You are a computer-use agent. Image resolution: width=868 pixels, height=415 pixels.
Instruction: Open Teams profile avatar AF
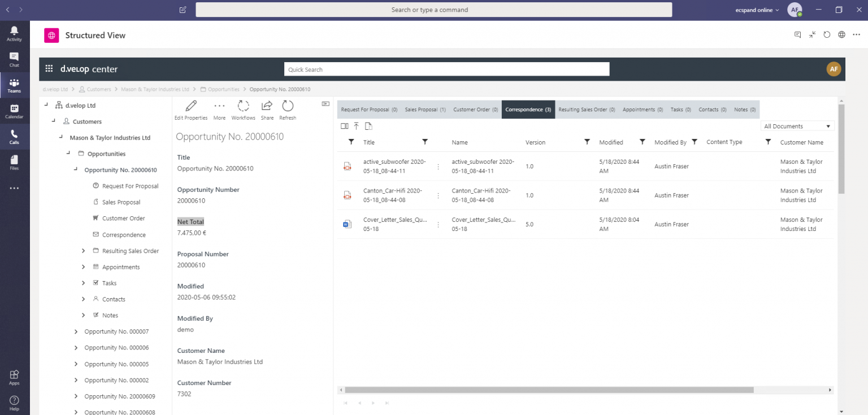pyautogui.click(x=795, y=10)
